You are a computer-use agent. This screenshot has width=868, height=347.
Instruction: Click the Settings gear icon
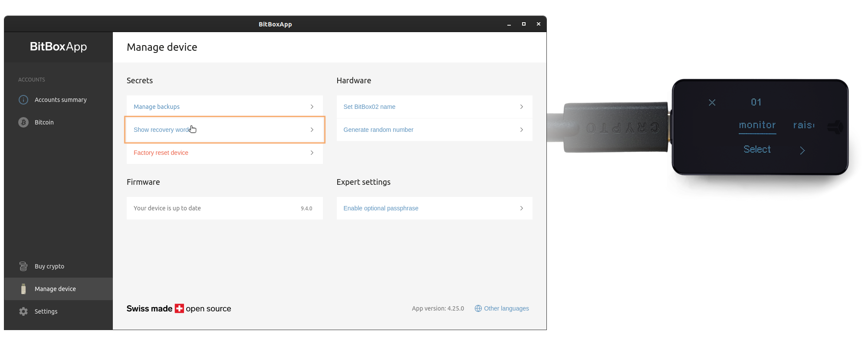click(23, 311)
